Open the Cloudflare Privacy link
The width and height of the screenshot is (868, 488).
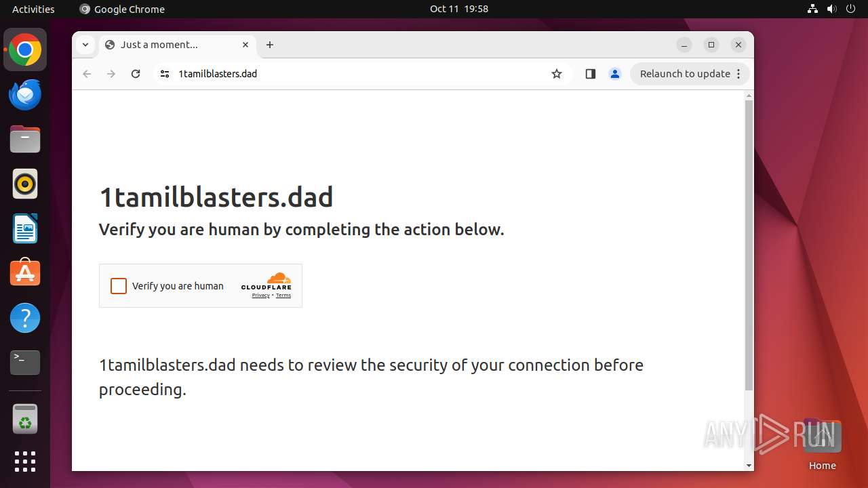(x=260, y=296)
